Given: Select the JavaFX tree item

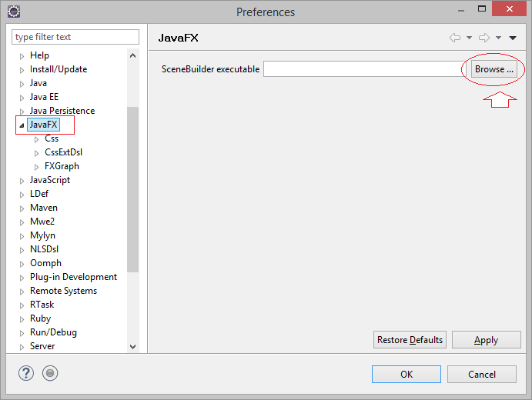Looking at the screenshot, I should 43,125.
